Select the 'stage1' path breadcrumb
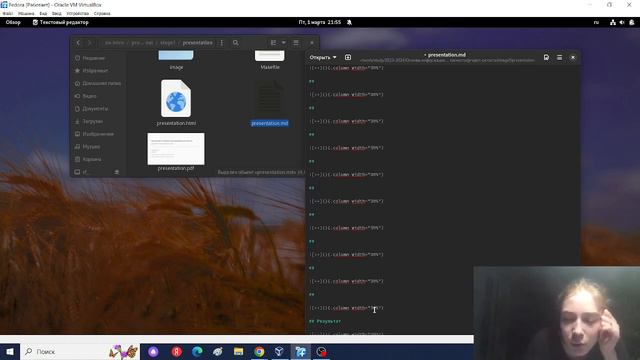The height and width of the screenshot is (360, 640). [168, 42]
